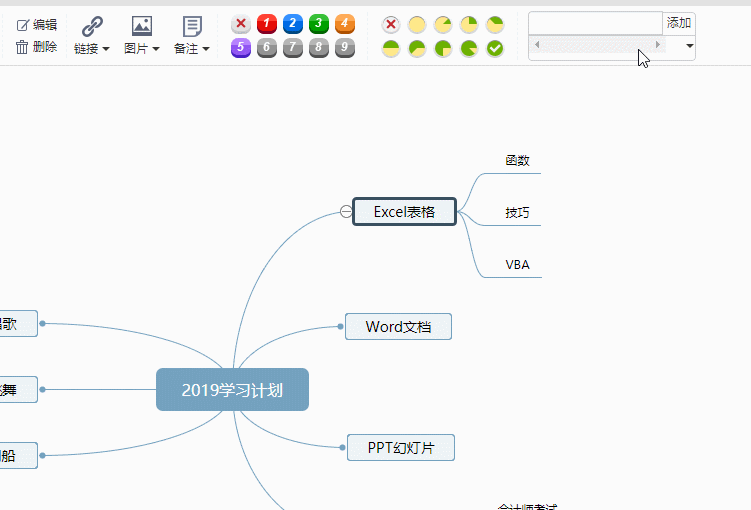The image size is (751, 510).
Task: Set progress to one-quarter done
Action: pyautogui.click(x=469, y=24)
